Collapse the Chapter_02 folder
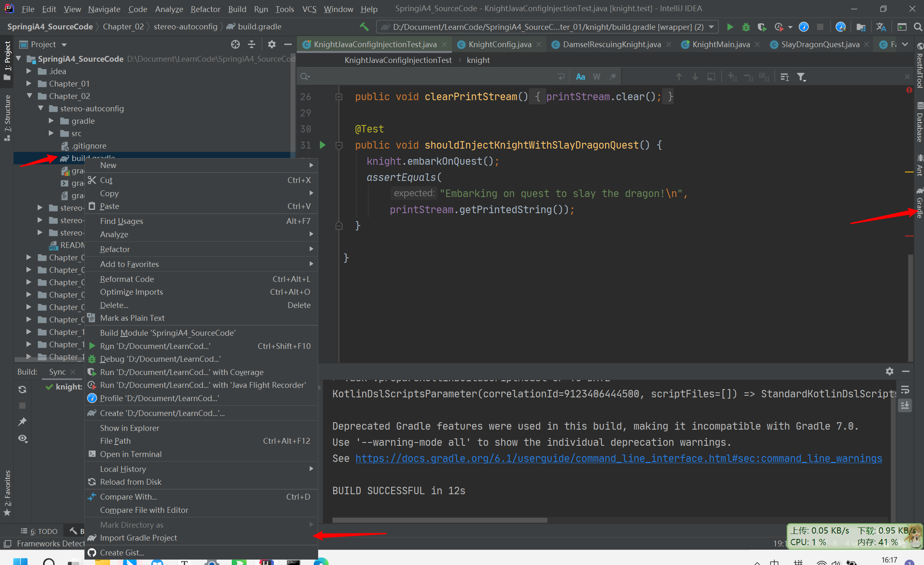The width and height of the screenshot is (924, 565). tap(29, 96)
